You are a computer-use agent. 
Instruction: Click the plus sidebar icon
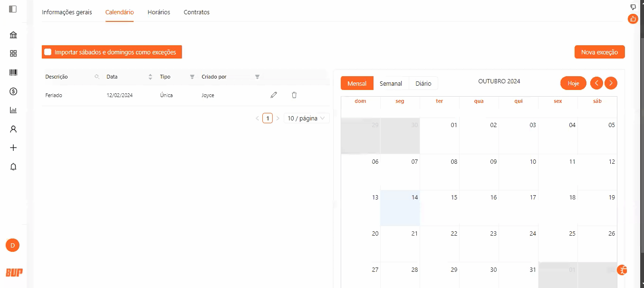[x=13, y=148]
